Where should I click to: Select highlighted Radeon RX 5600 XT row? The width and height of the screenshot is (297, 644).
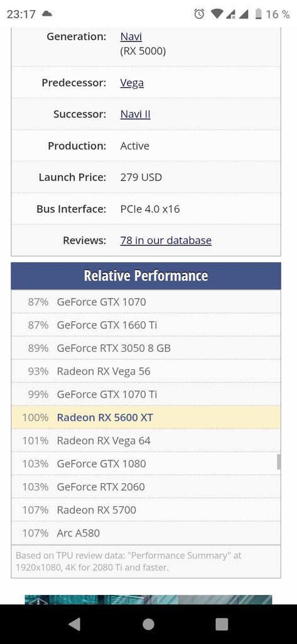146,418
